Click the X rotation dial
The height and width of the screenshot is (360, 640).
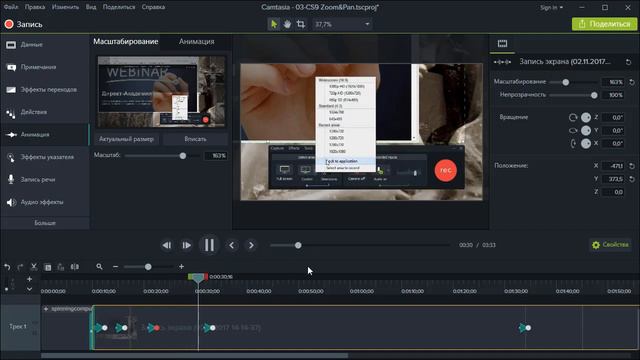(586, 144)
